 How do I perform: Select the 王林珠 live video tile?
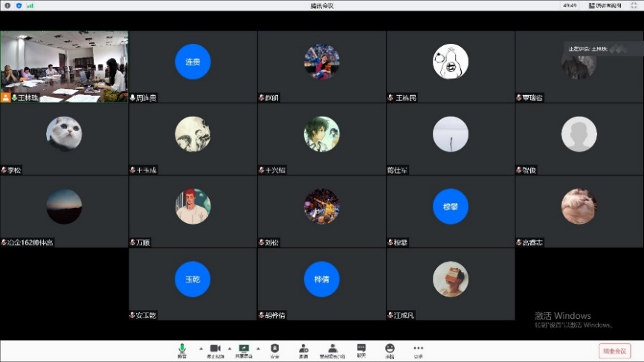[x=64, y=66]
